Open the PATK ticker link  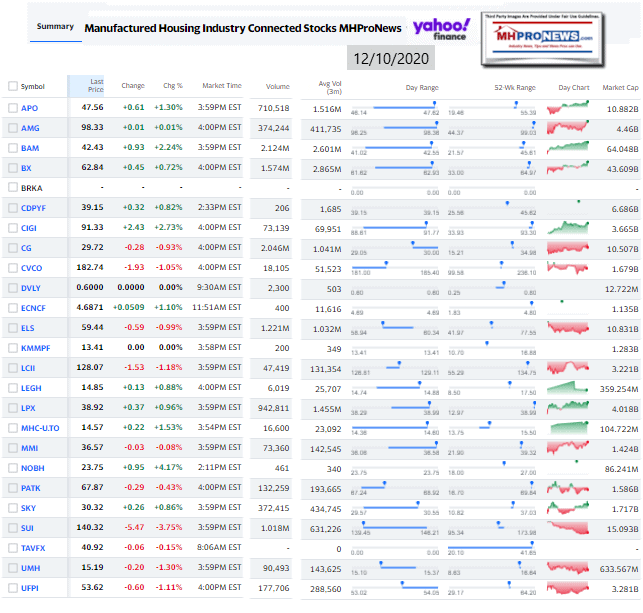pyautogui.click(x=31, y=488)
